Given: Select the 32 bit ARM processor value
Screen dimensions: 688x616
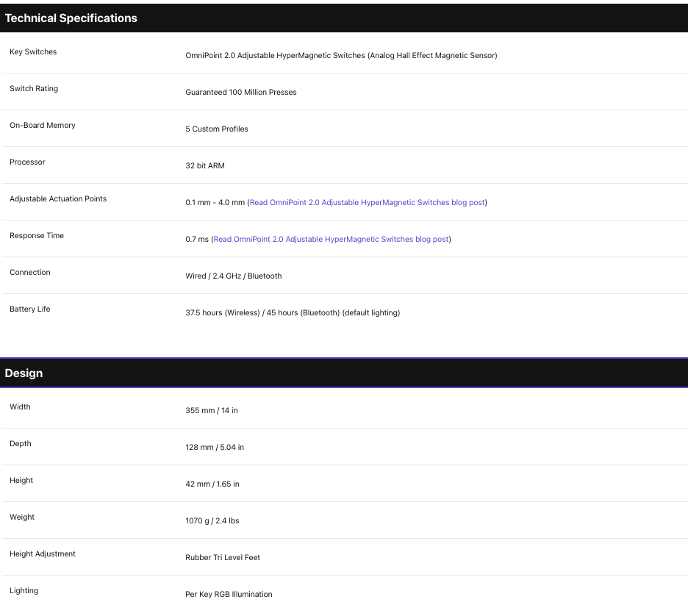Looking at the screenshot, I should [x=205, y=166].
